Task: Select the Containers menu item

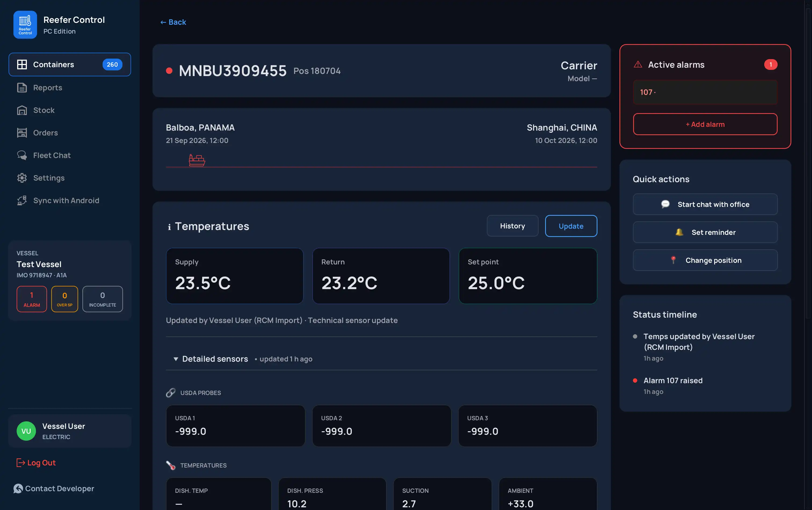Action: (x=70, y=64)
